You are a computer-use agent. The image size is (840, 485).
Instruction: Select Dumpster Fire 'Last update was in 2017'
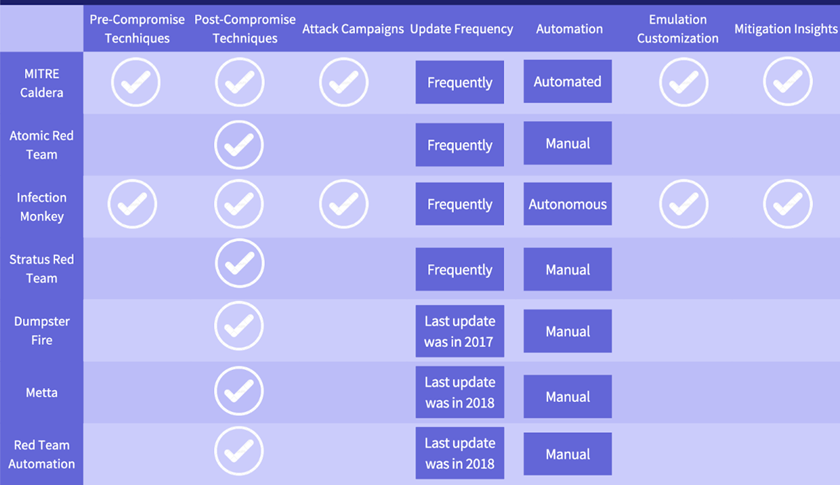click(460, 331)
